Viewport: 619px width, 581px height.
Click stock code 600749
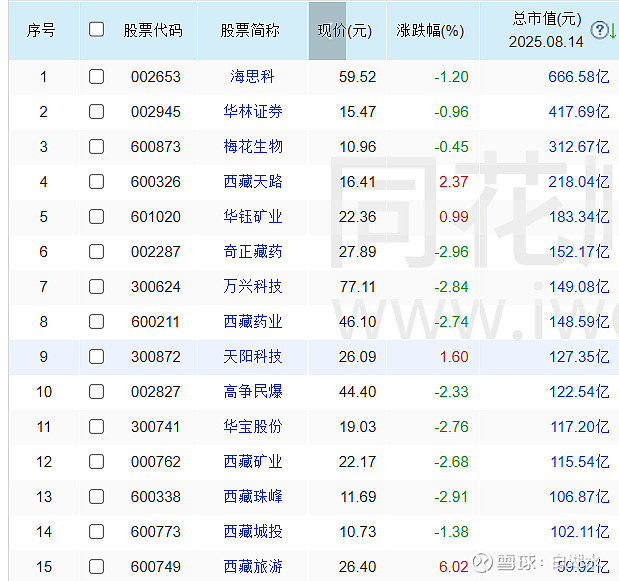click(x=156, y=567)
